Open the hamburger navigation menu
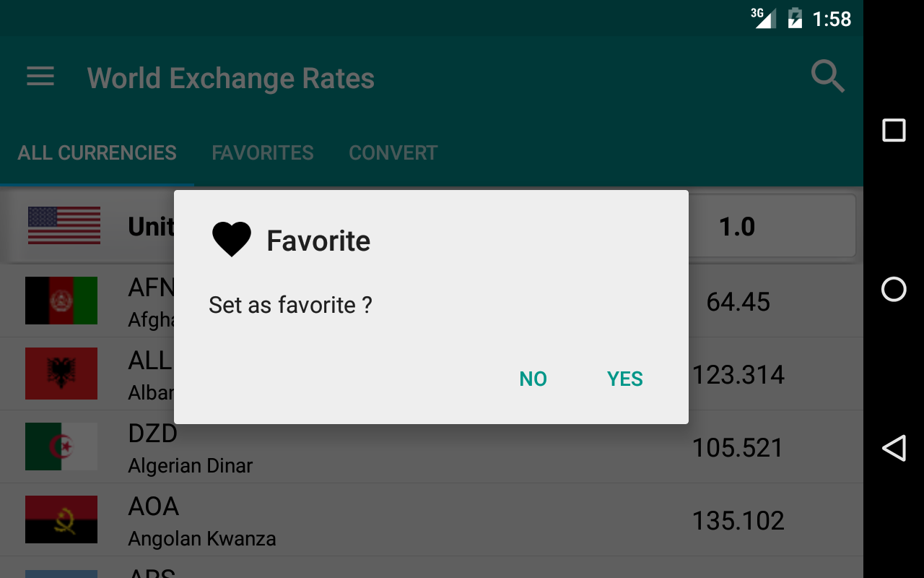924x578 pixels. 40,77
